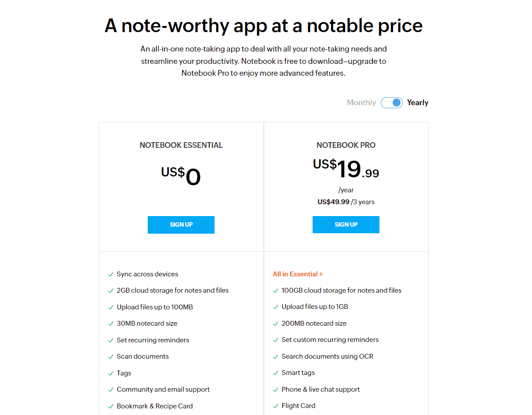Viewport: 532px width, 415px height.
Task: Click the checkmark beside Search documents using OCR
Action: (276, 356)
